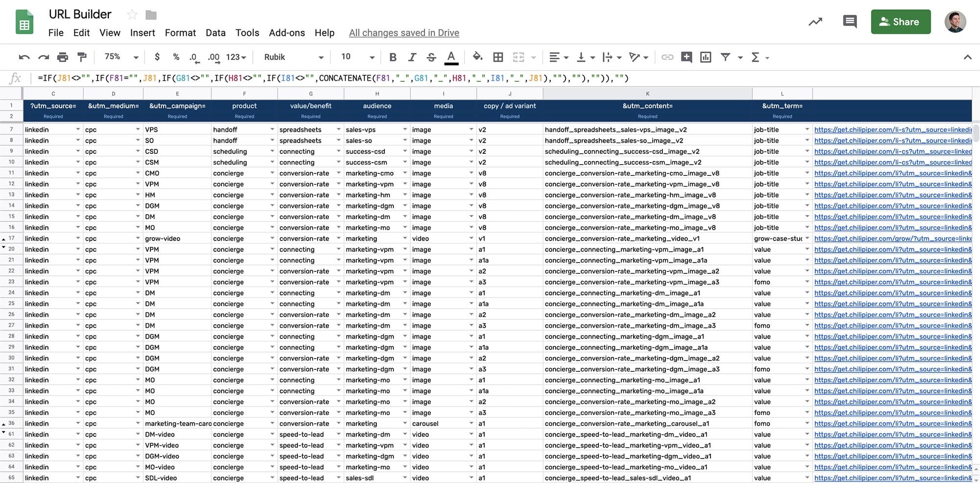
Task: Toggle italic formatting
Action: pos(412,57)
